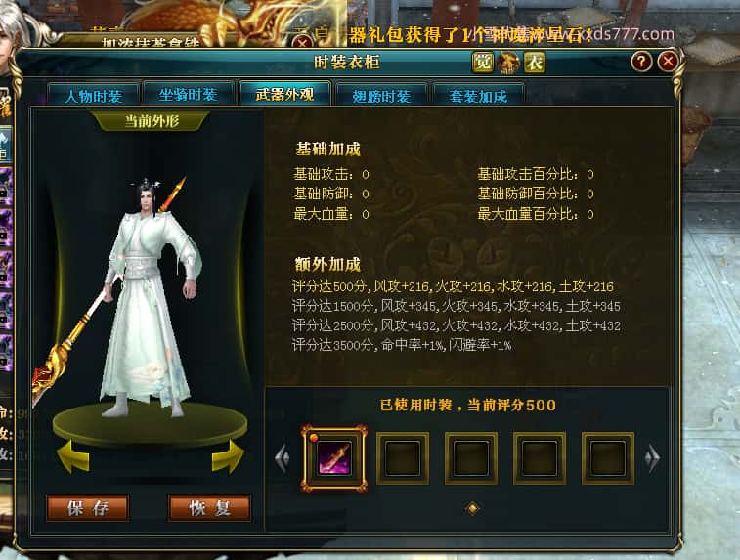Viewport: 740px width, 560px height.
Task: Open the 翅膀时装 tab
Action: coord(381,96)
